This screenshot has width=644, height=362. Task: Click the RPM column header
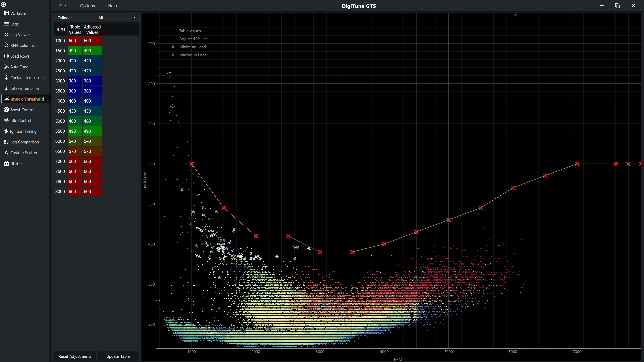coord(61,29)
